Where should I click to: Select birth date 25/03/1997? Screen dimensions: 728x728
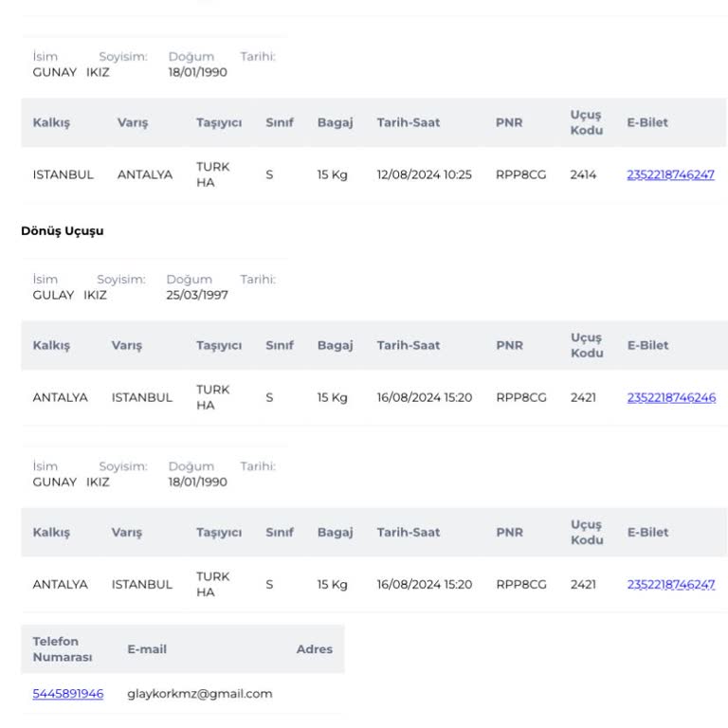196,295
